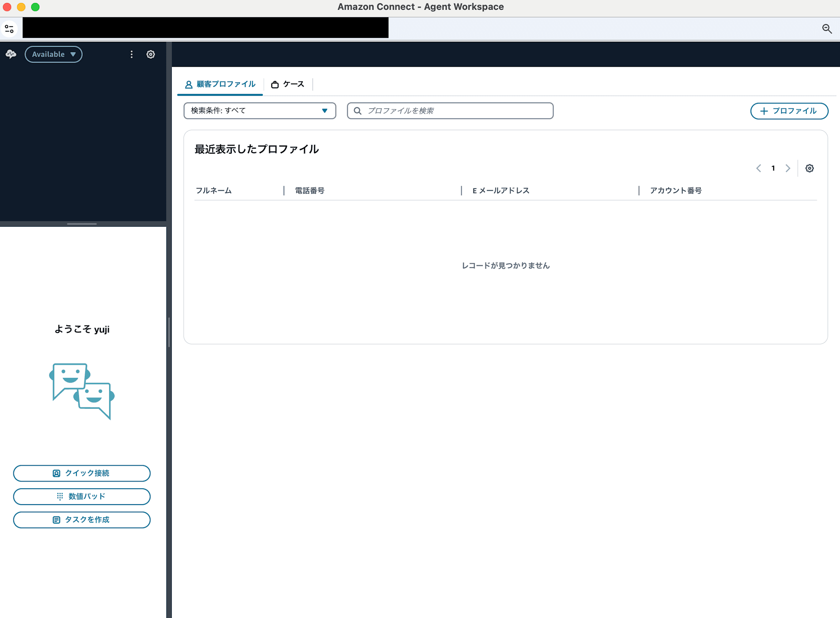Image resolution: width=840 pixels, height=618 pixels.
Task: Click the ＋ プロファイル button
Action: point(788,111)
